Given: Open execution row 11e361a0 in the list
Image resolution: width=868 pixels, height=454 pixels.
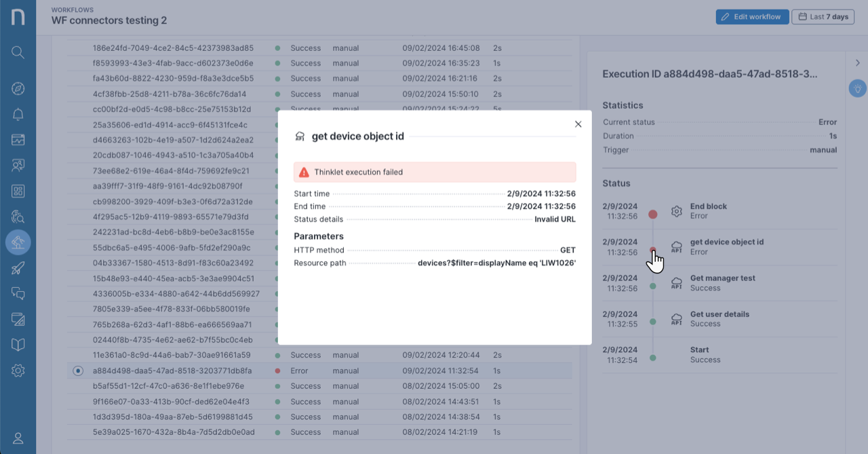Looking at the screenshot, I should (x=172, y=355).
